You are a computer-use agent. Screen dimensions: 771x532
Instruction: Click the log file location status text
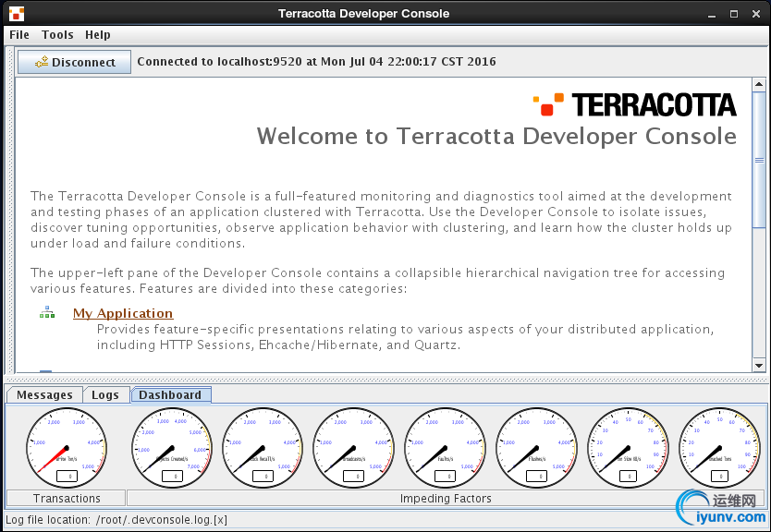[x=116, y=520]
